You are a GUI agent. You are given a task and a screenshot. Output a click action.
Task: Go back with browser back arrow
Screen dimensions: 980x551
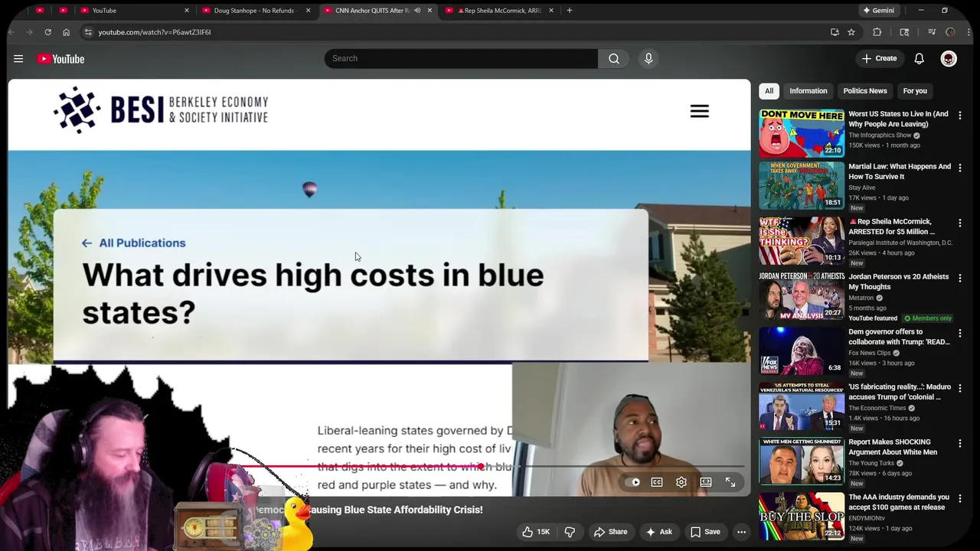[11, 32]
